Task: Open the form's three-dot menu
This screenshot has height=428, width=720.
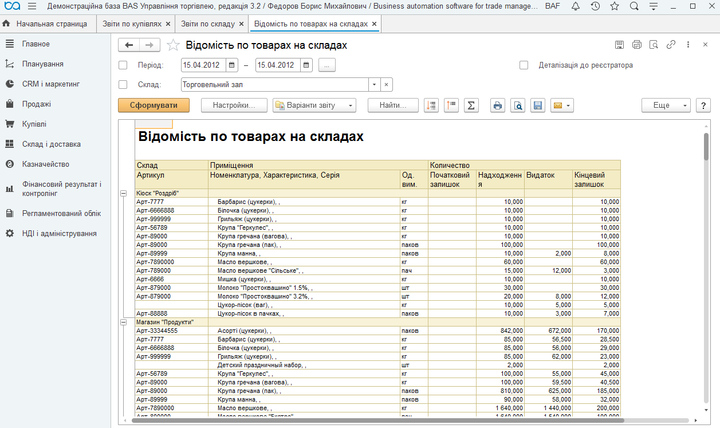Action: [688, 45]
